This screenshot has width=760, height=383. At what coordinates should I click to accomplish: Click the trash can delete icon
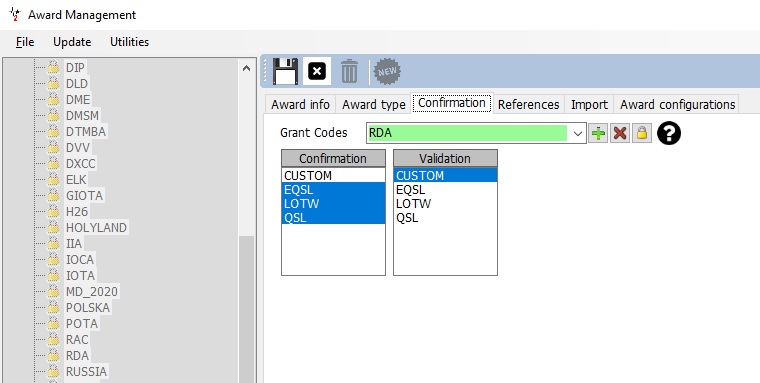(x=349, y=72)
